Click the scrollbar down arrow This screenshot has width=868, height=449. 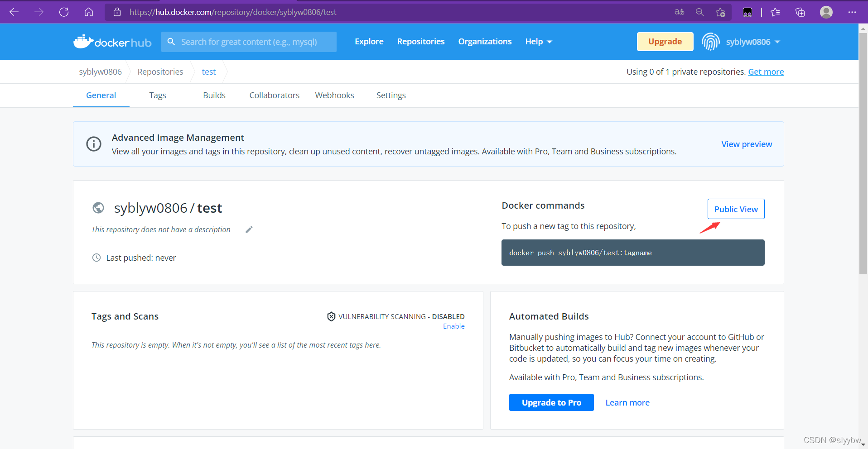point(863,445)
